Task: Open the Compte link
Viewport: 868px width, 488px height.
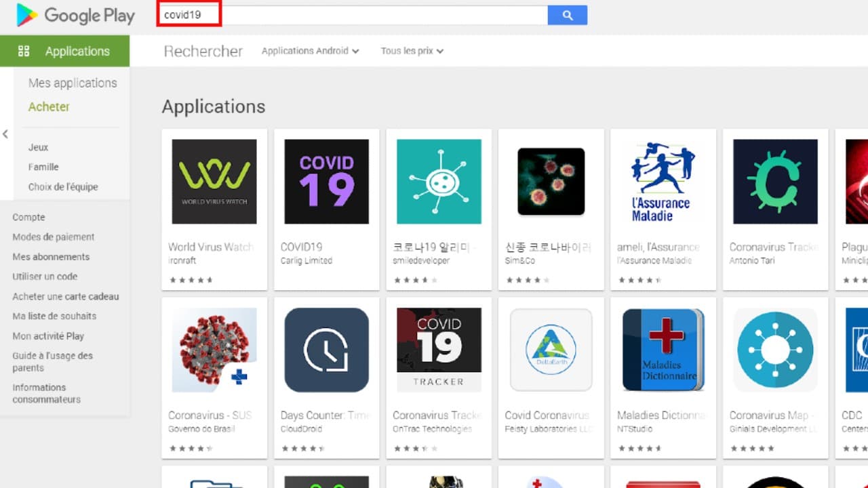Action: (28, 218)
